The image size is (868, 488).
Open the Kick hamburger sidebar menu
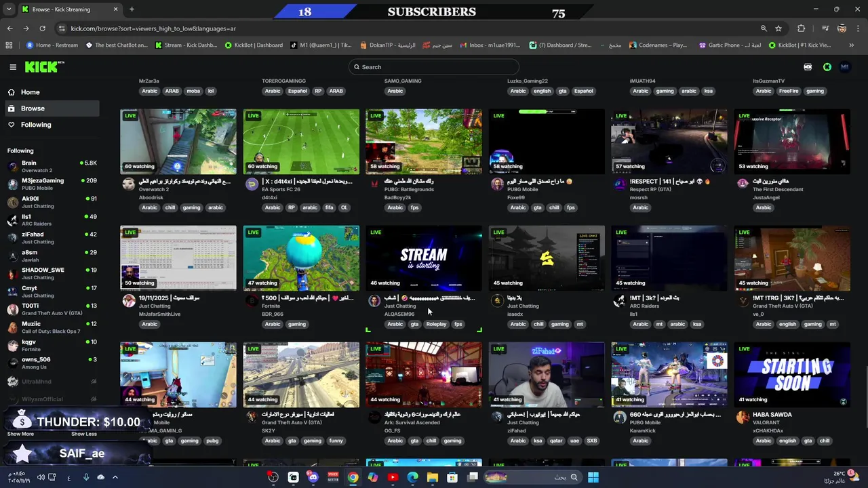tap(13, 67)
